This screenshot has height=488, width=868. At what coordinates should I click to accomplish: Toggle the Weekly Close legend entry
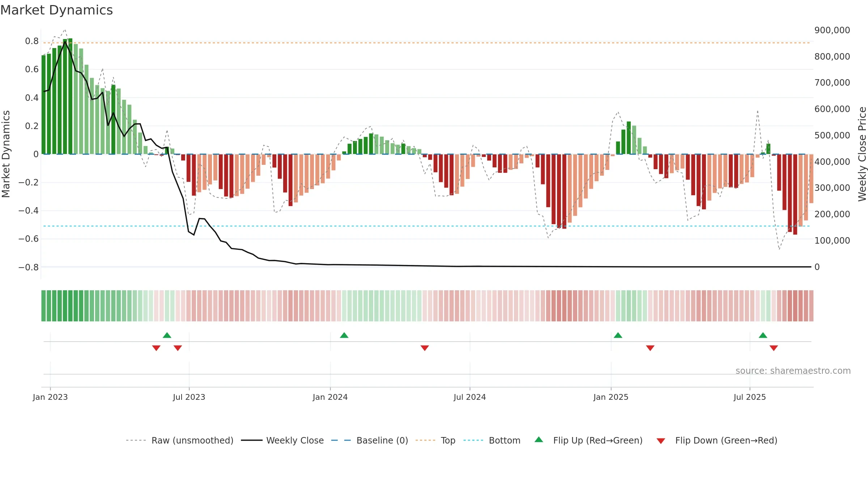(282, 440)
